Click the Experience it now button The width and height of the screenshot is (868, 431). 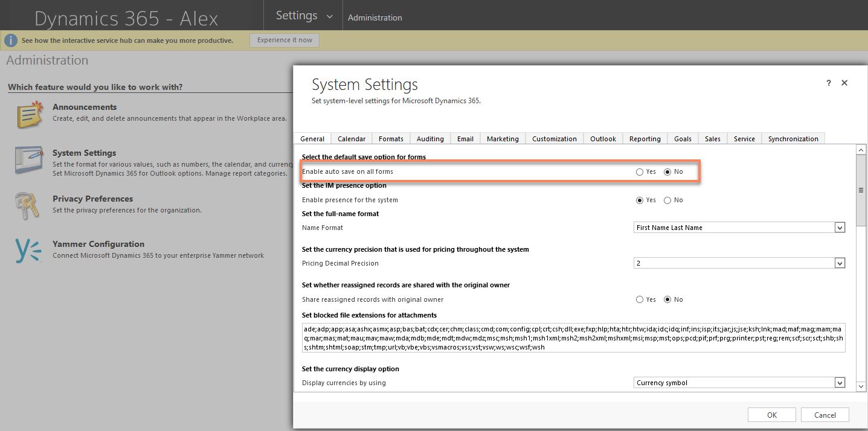click(285, 40)
